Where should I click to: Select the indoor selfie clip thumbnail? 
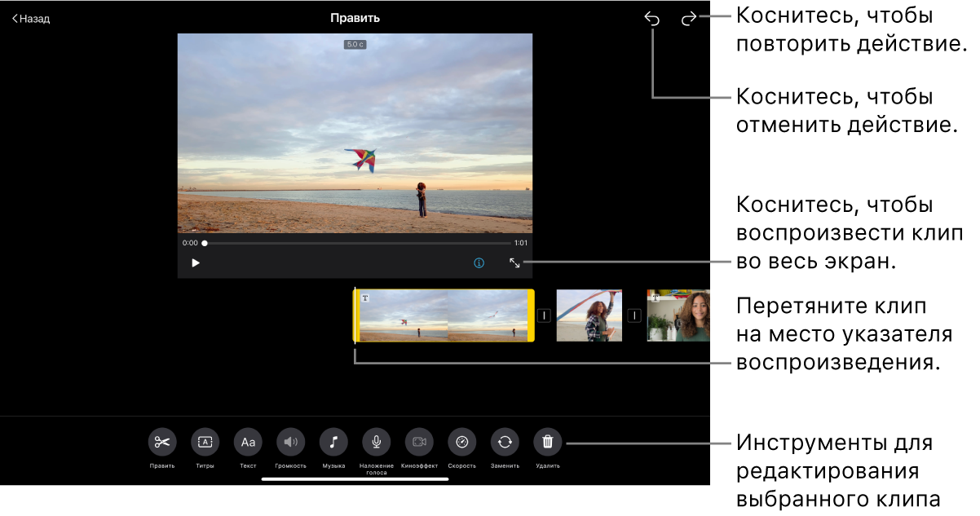click(678, 315)
